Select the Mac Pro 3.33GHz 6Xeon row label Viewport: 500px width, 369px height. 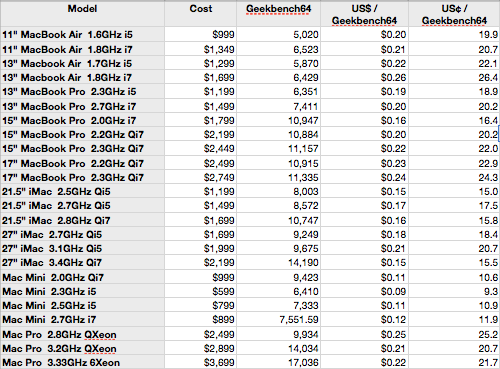[x=82, y=362]
